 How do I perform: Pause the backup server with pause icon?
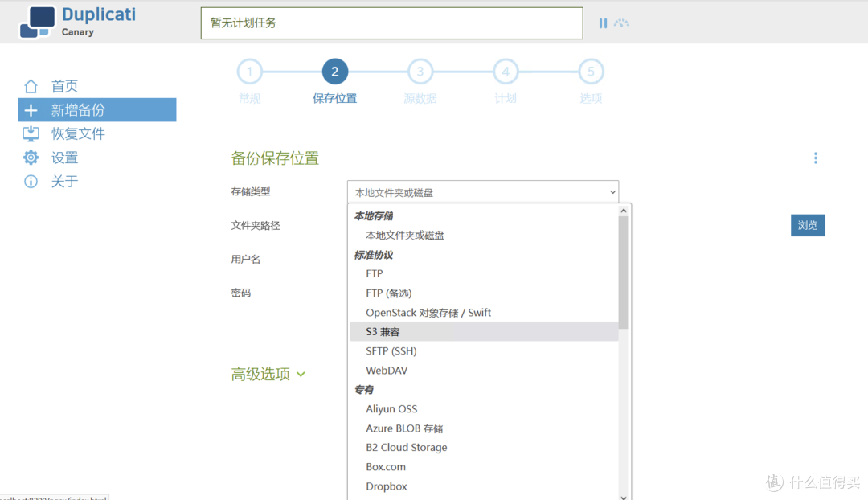(603, 23)
